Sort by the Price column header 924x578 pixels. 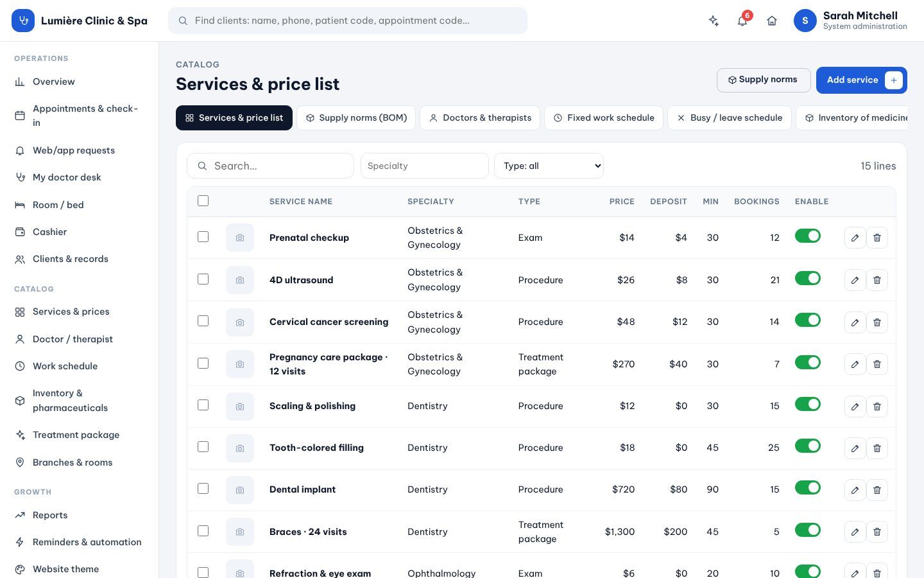coord(622,202)
